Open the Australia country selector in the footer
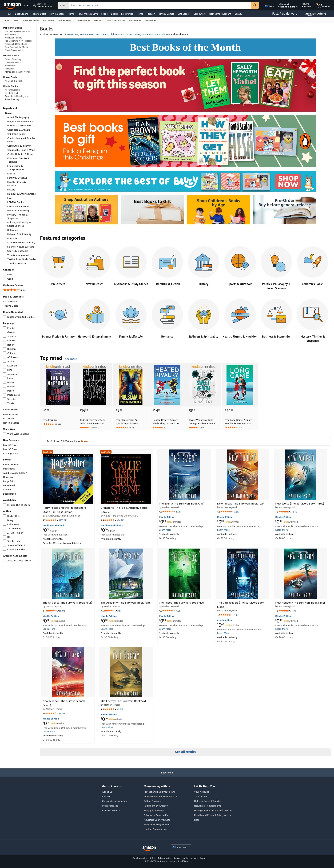334x868 pixels. pyautogui.click(x=181, y=847)
